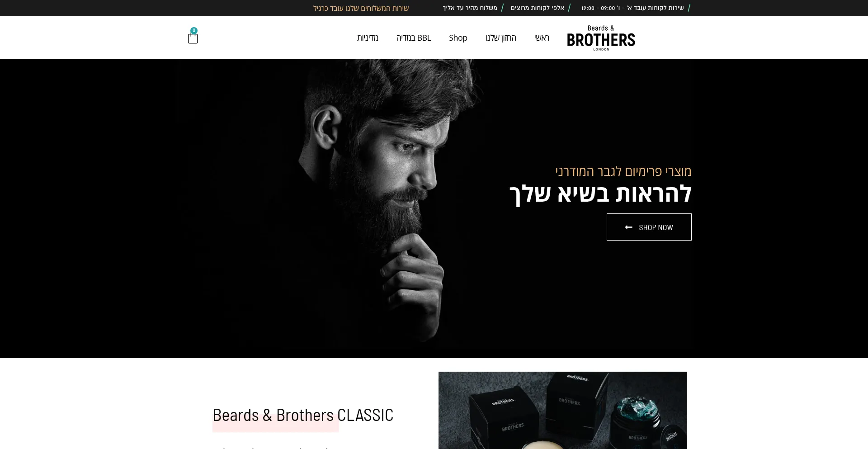
Task: Click the Beards & Brothers CLASSIC heading
Action: [x=303, y=415]
